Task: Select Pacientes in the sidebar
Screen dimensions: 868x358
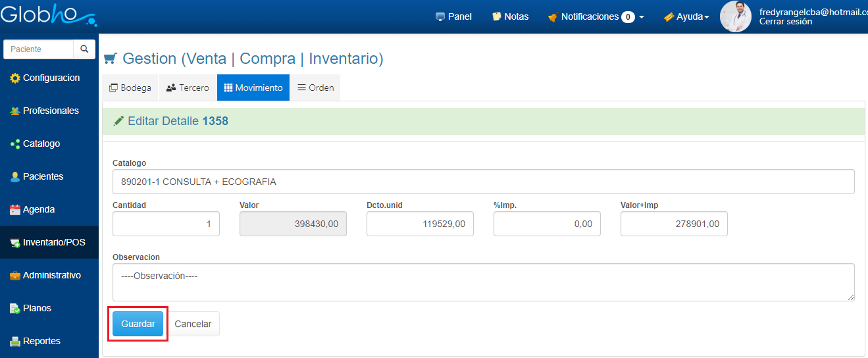Action: click(43, 176)
